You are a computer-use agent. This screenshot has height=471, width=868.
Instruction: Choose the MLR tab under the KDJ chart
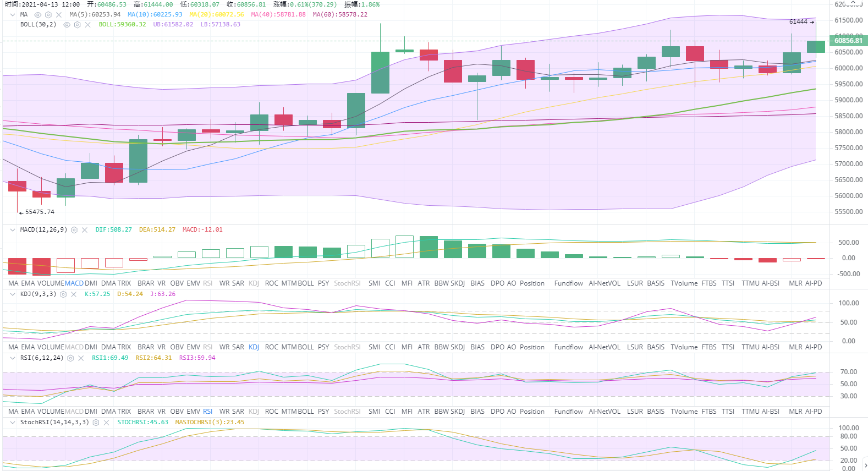(x=795, y=347)
